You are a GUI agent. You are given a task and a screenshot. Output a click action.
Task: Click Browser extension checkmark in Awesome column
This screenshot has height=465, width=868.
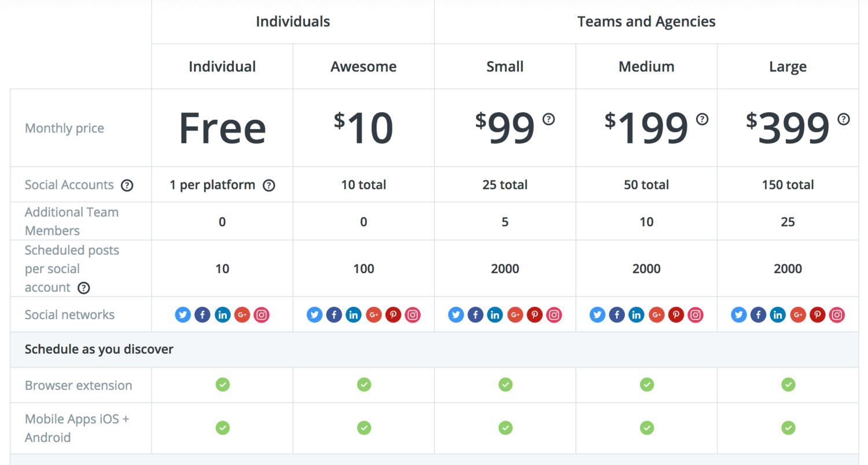click(x=364, y=385)
